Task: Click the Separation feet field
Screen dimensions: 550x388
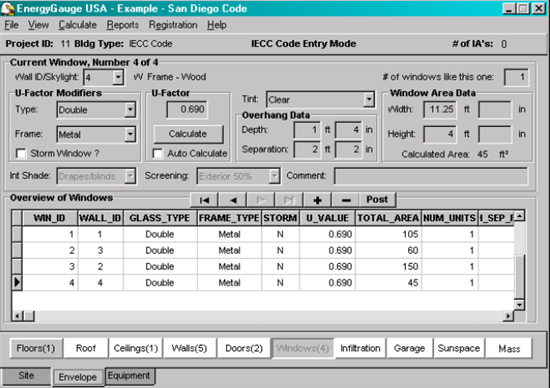Action: point(307,149)
